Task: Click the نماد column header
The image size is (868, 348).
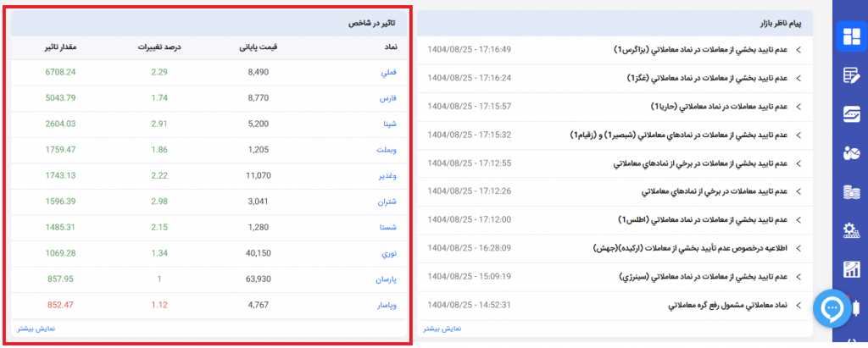Action: [391, 47]
